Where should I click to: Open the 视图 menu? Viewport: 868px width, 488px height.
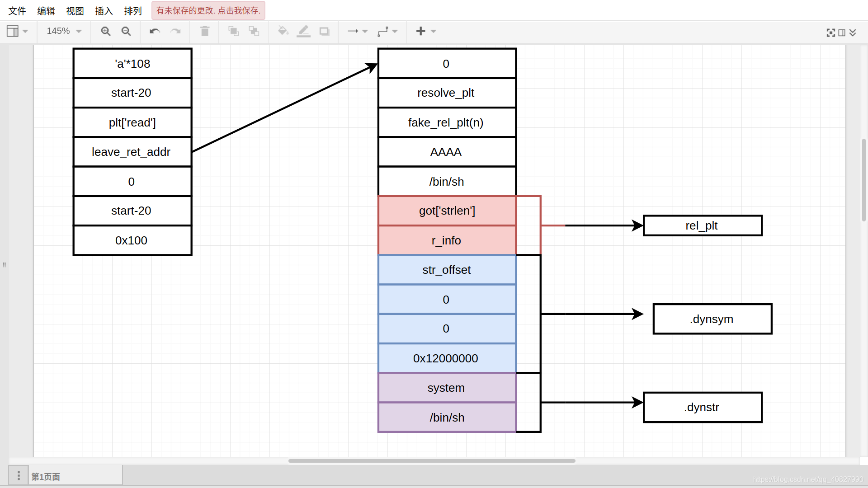[x=75, y=11]
